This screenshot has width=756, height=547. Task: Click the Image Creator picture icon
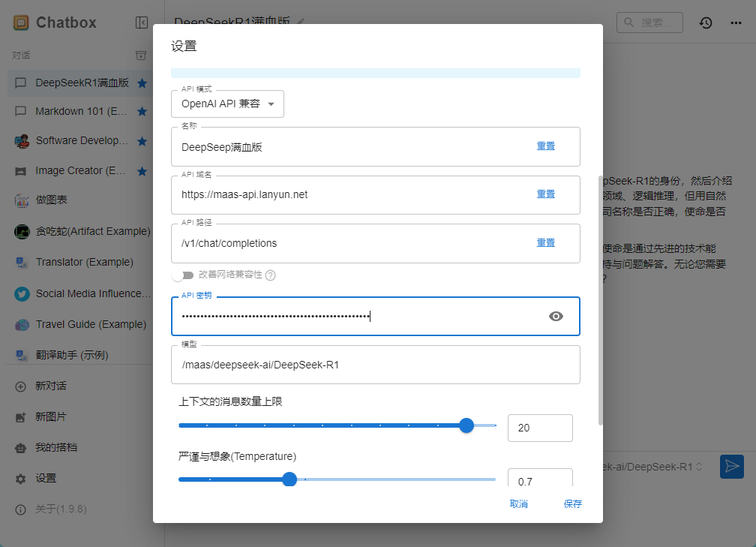pos(21,171)
